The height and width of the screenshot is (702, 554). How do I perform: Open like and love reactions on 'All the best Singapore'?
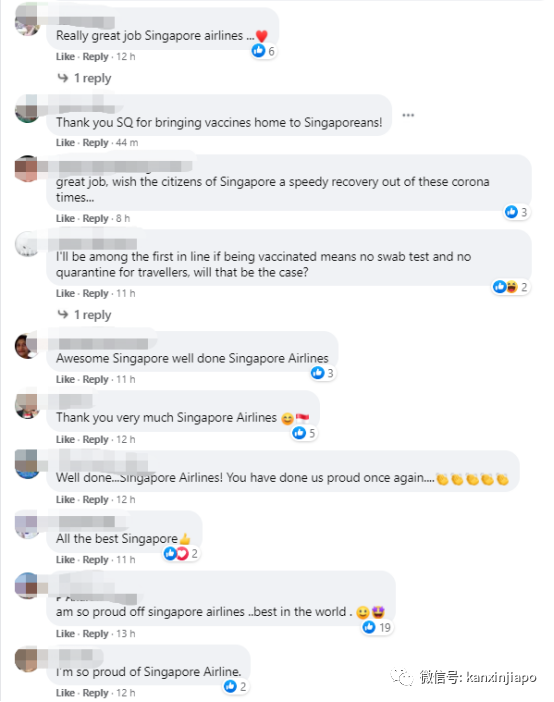tap(181, 554)
